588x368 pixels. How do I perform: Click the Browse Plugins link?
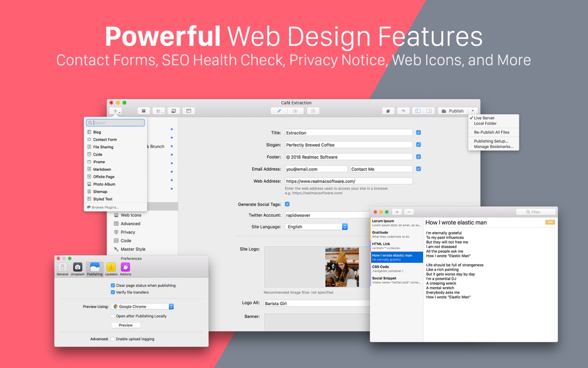[x=105, y=207]
